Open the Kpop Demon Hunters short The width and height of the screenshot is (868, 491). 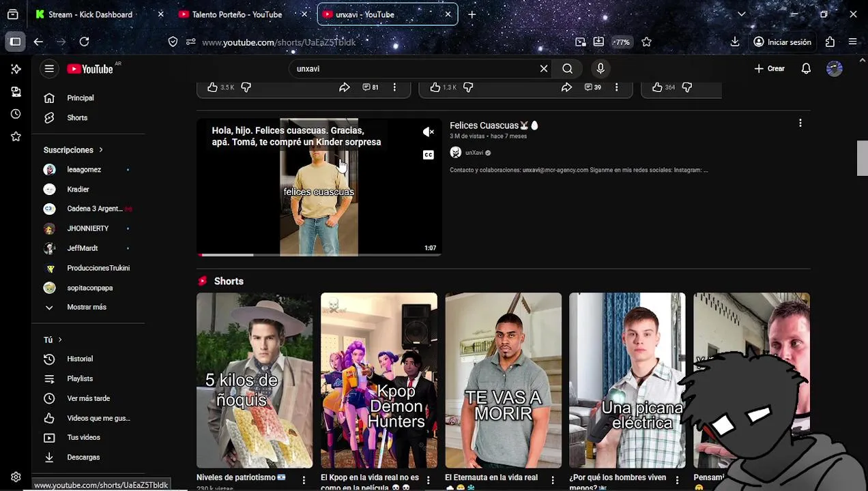click(379, 381)
